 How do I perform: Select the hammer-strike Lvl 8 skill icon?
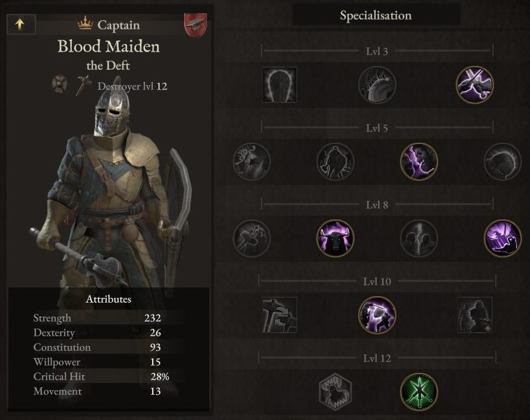[252, 238]
